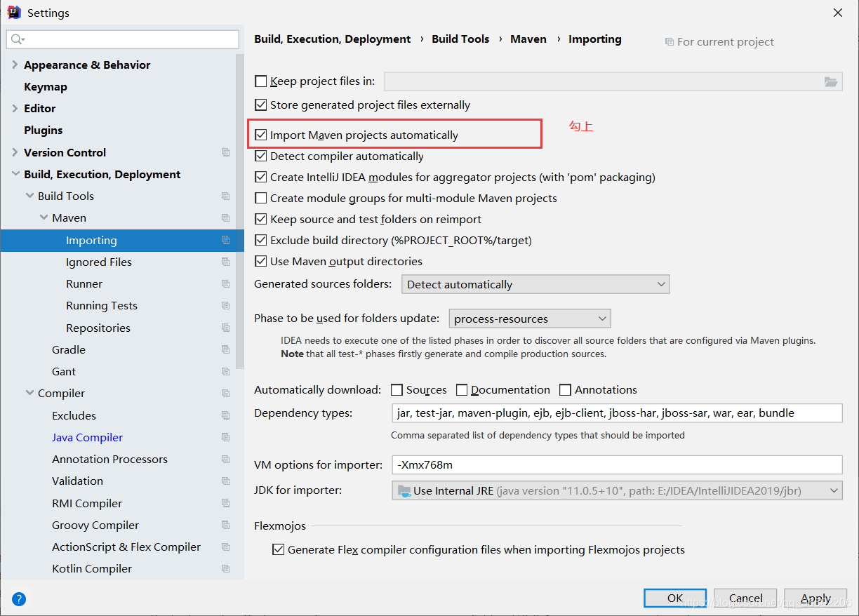Click the project-level icon beside RMI Compiler
Image resolution: width=859 pixels, height=616 pixels.
click(x=225, y=503)
